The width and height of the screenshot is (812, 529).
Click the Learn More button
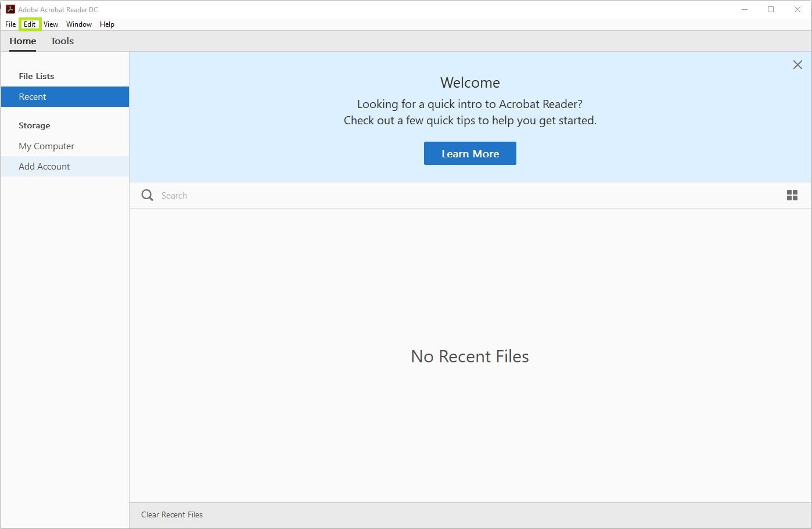470,153
